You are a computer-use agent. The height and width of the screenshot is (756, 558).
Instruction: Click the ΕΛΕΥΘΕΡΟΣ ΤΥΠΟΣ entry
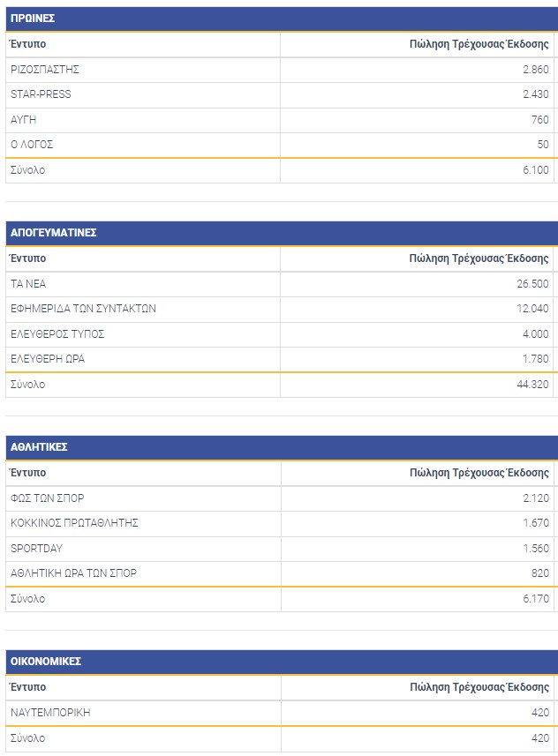point(57,334)
